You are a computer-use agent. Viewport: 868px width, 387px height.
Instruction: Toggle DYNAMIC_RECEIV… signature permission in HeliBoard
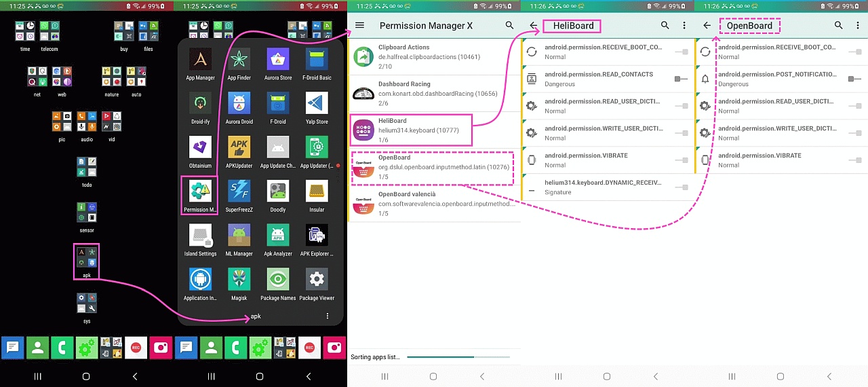(x=682, y=187)
